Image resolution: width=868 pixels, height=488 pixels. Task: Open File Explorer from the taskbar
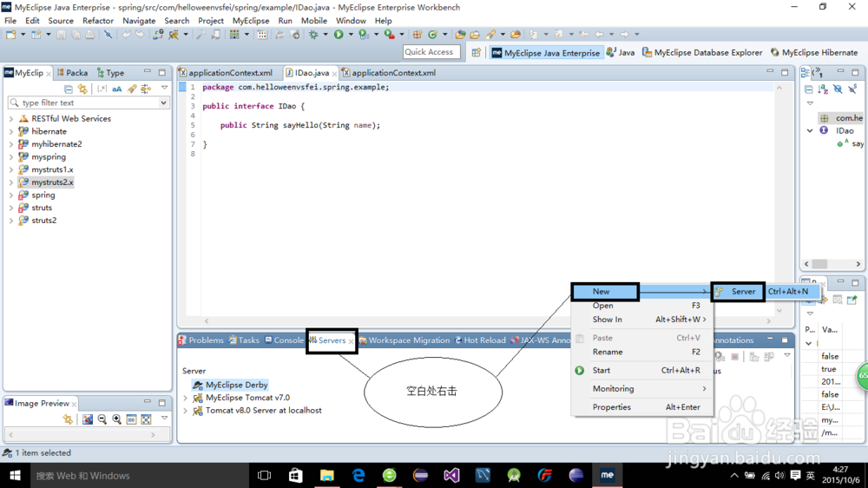(x=327, y=475)
